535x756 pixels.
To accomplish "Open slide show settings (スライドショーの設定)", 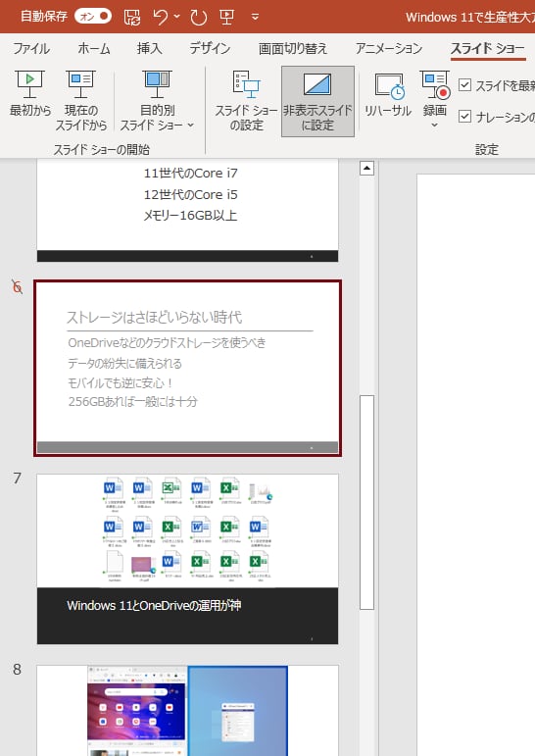I will pos(246,100).
